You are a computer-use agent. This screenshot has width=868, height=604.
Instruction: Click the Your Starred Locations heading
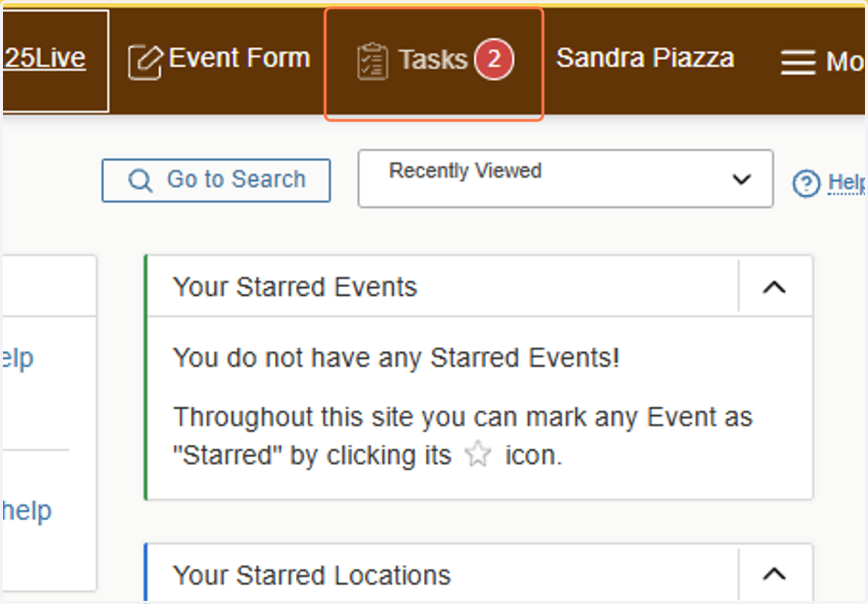click(312, 575)
